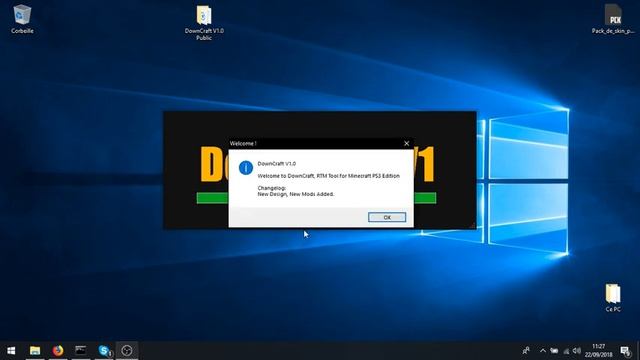Viewport: 640px width, 360px height.
Task: Select the DownCraft V1.0 Public folder
Action: [204, 23]
